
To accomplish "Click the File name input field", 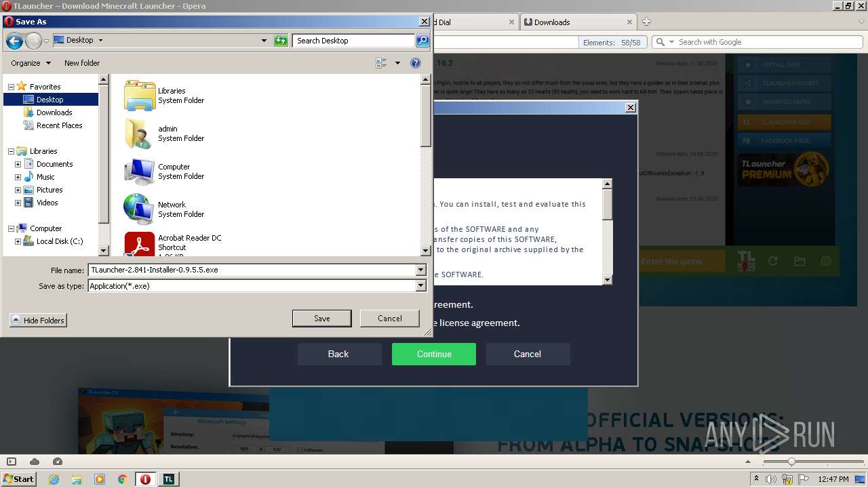I will [252, 270].
